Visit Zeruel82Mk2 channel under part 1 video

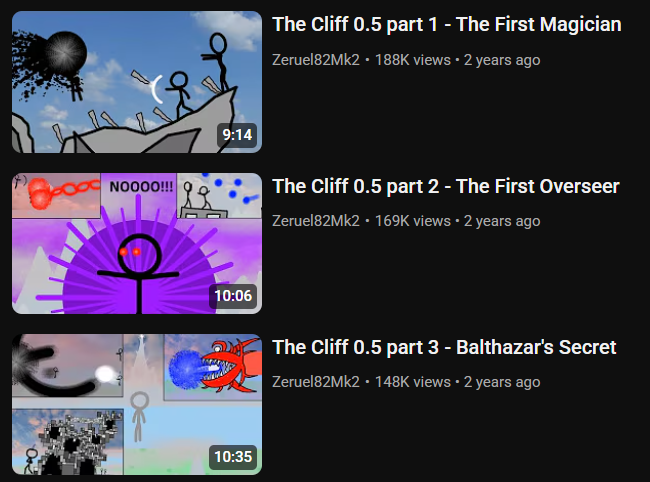pyautogui.click(x=316, y=60)
